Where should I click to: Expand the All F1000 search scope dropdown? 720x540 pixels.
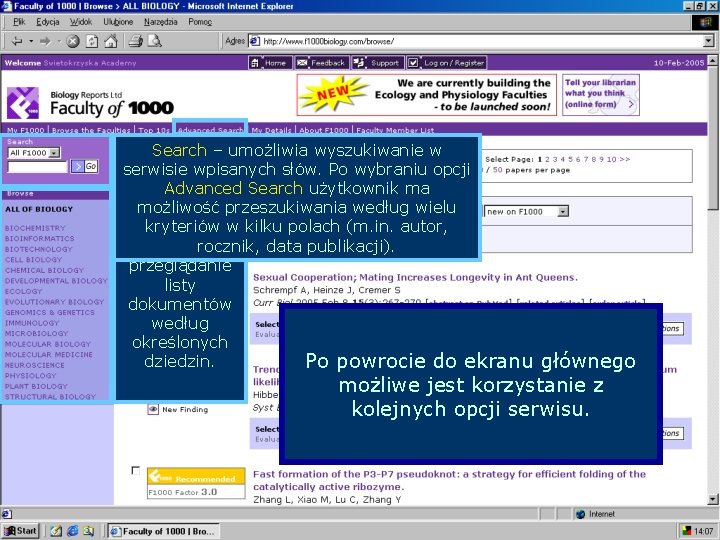pyautogui.click(x=54, y=153)
